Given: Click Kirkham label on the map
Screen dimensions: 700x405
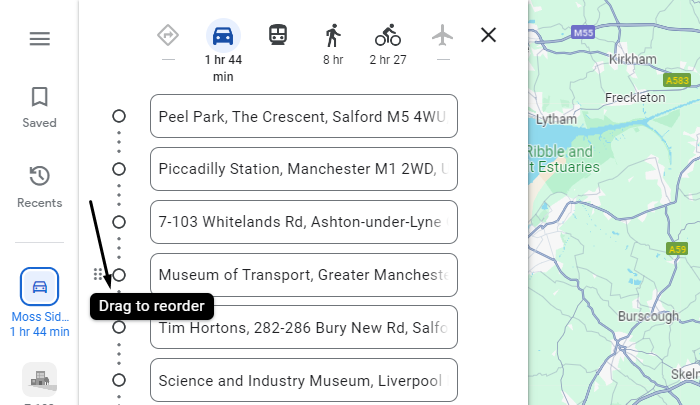Looking at the screenshot, I should click(x=633, y=59).
